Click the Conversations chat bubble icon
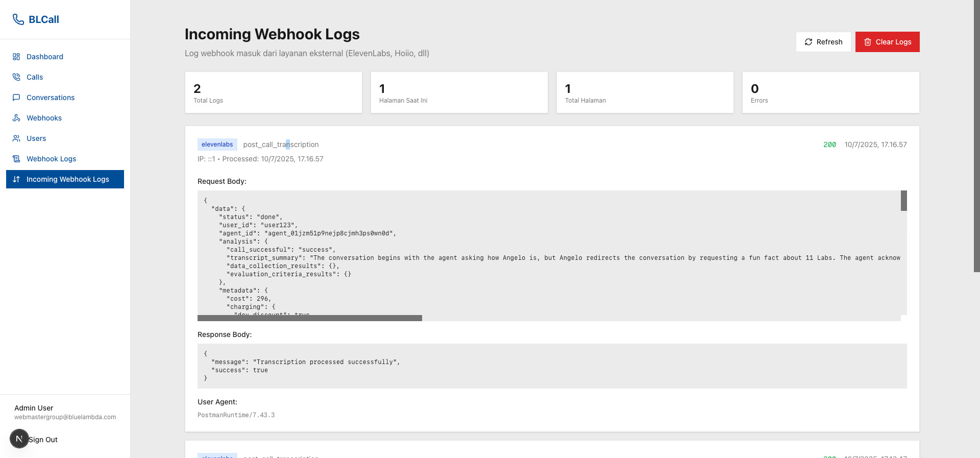980x458 pixels. coord(16,98)
